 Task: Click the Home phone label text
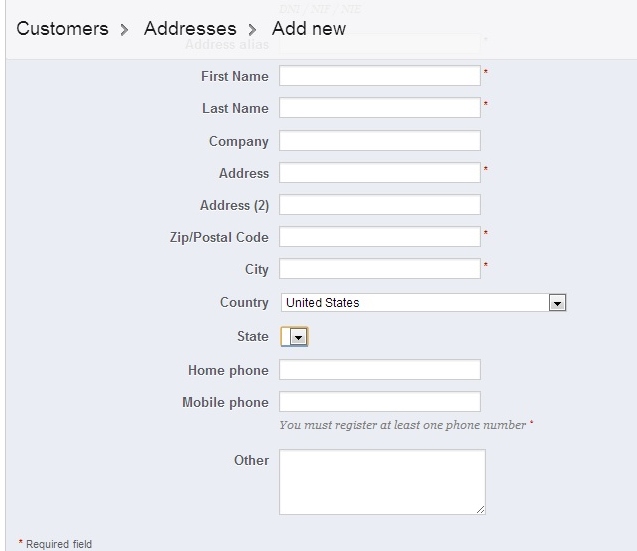pyautogui.click(x=228, y=370)
